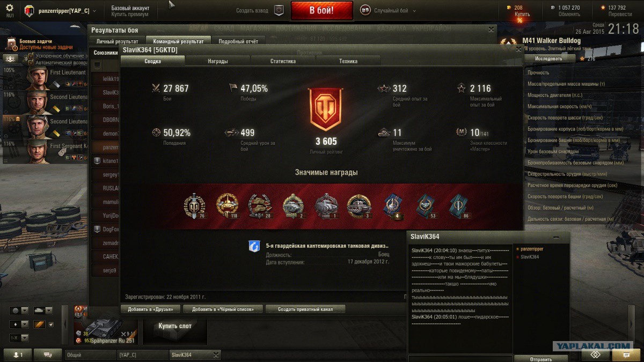Click the first Mastery badge medal icon

tap(194, 205)
